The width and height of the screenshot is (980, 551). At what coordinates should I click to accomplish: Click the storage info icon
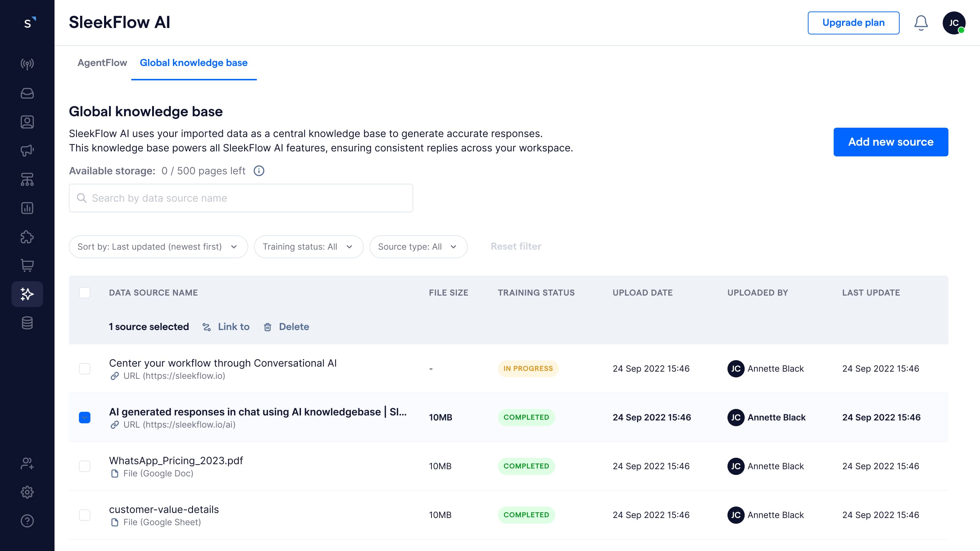pyautogui.click(x=259, y=171)
